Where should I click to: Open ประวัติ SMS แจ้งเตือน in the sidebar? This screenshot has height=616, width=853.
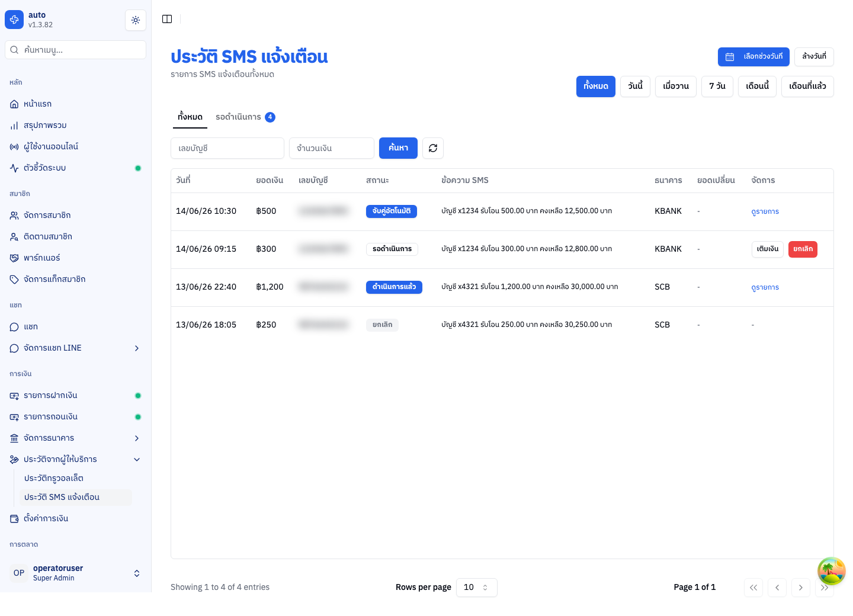coord(76,498)
